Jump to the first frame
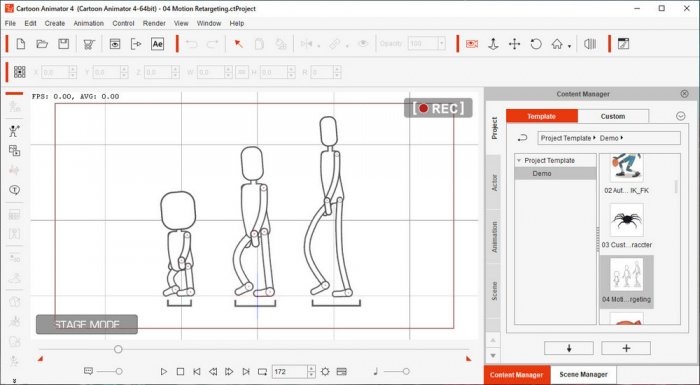 197,372
